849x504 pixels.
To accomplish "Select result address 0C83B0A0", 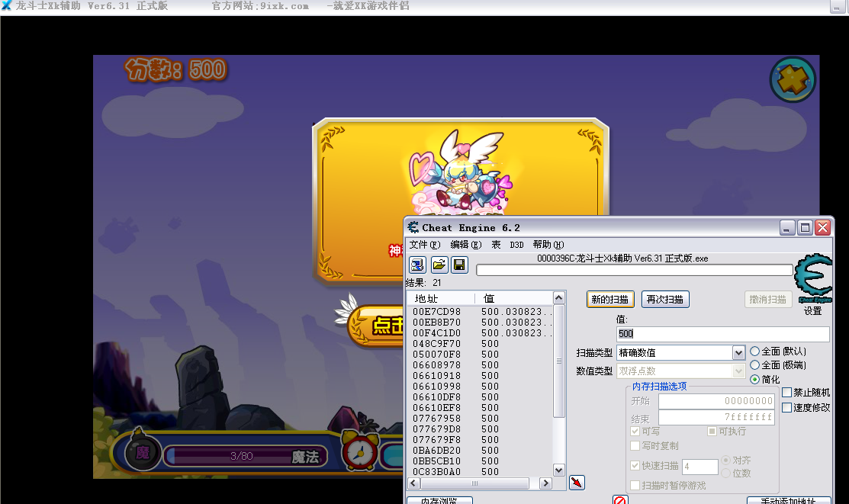I will [x=436, y=471].
